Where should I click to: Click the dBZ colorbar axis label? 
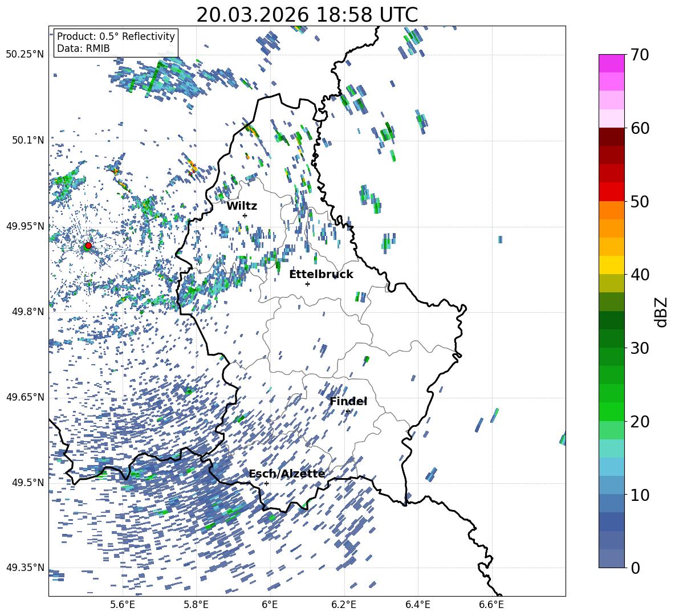pos(661,312)
